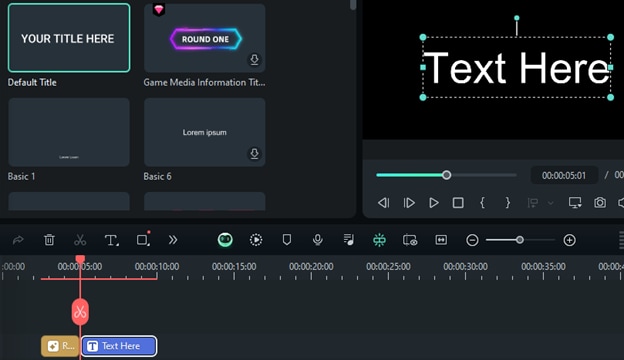Record voiceover with the microphone icon
624x360 pixels.
pos(318,239)
